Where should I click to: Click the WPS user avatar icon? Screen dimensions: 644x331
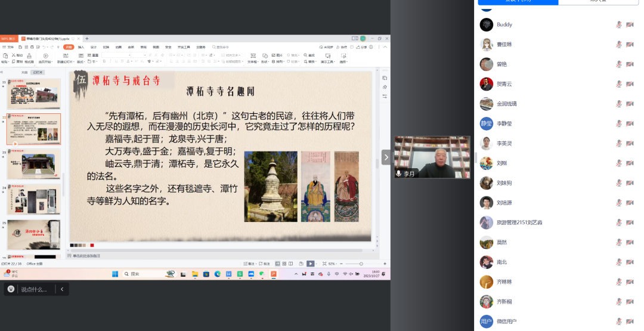point(363,39)
